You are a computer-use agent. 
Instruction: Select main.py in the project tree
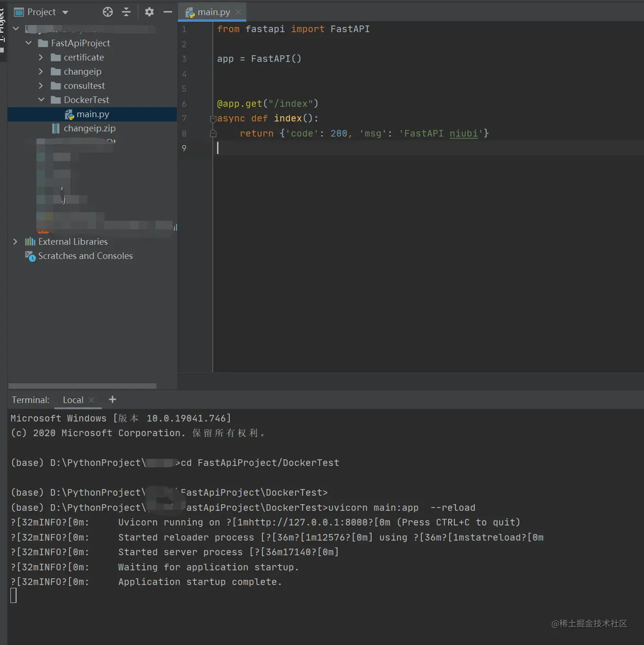[92, 114]
